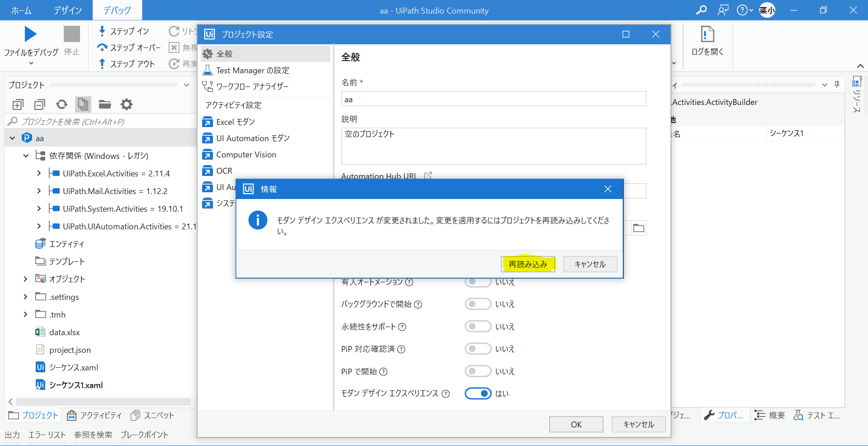868x446 pixels.
Task: Refresh the project panel
Action: pos(61,104)
